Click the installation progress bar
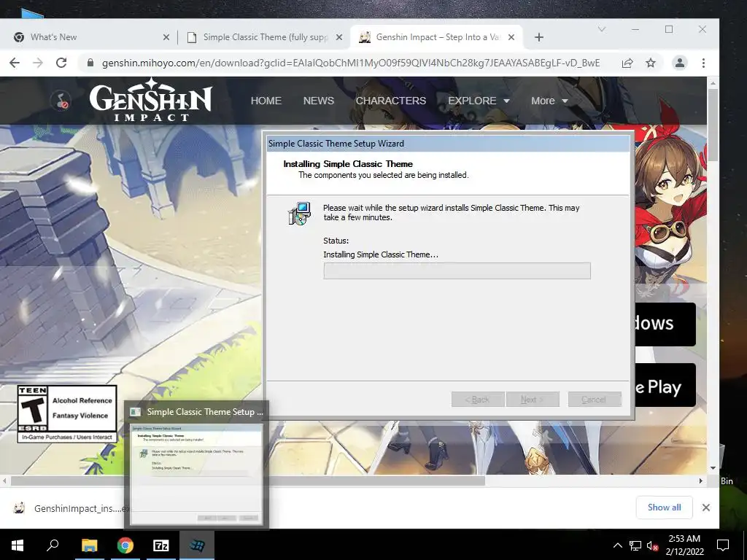The width and height of the screenshot is (747, 560). pyautogui.click(x=457, y=271)
